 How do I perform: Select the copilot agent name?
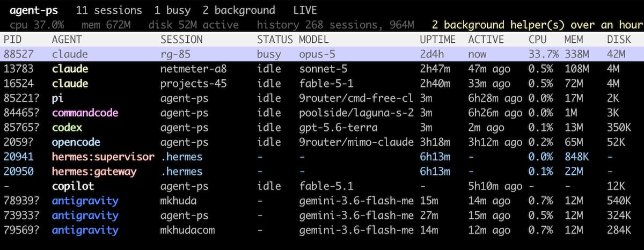point(72,186)
